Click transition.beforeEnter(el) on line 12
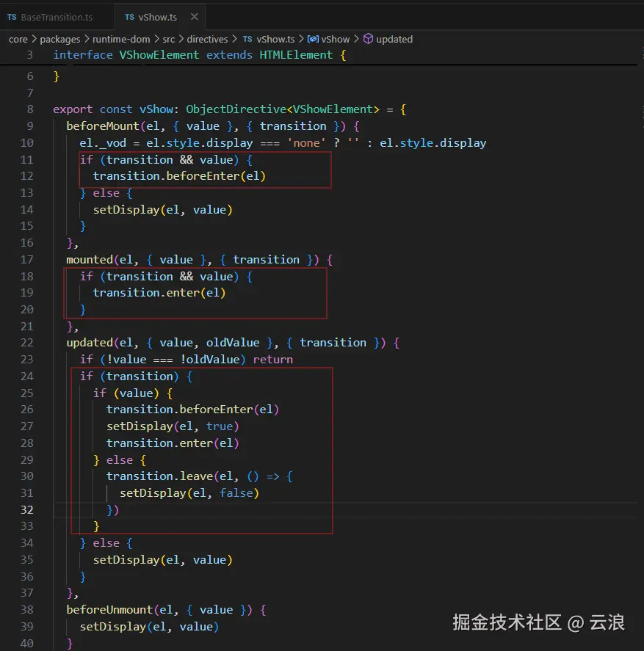The height and width of the screenshot is (651, 644). [179, 176]
